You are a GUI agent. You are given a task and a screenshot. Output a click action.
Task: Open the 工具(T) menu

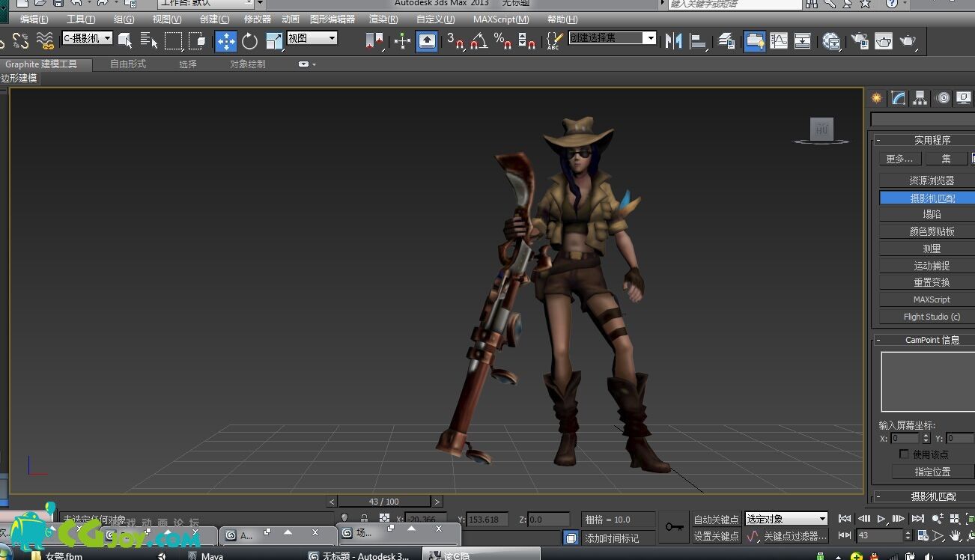click(81, 19)
